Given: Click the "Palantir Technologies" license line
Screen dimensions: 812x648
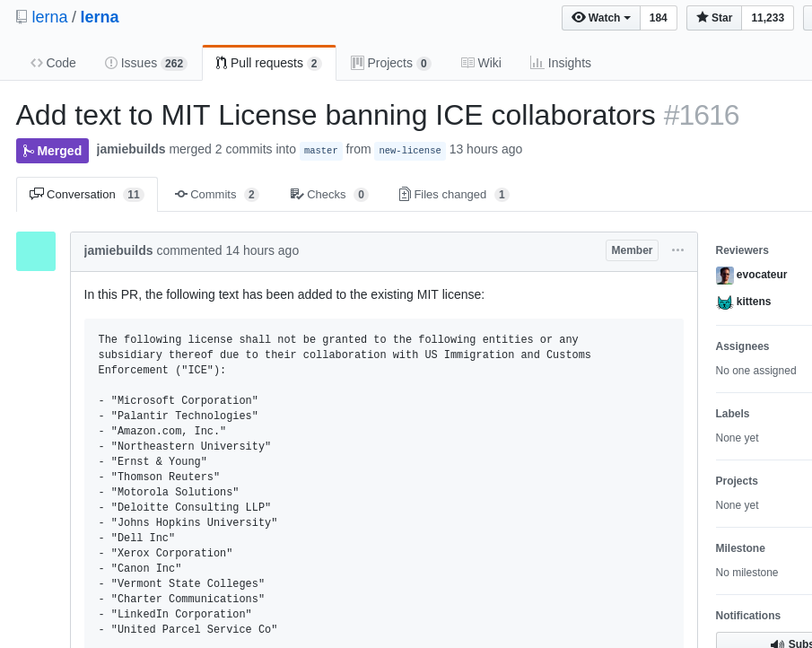Looking at the screenshot, I should [x=179, y=416].
